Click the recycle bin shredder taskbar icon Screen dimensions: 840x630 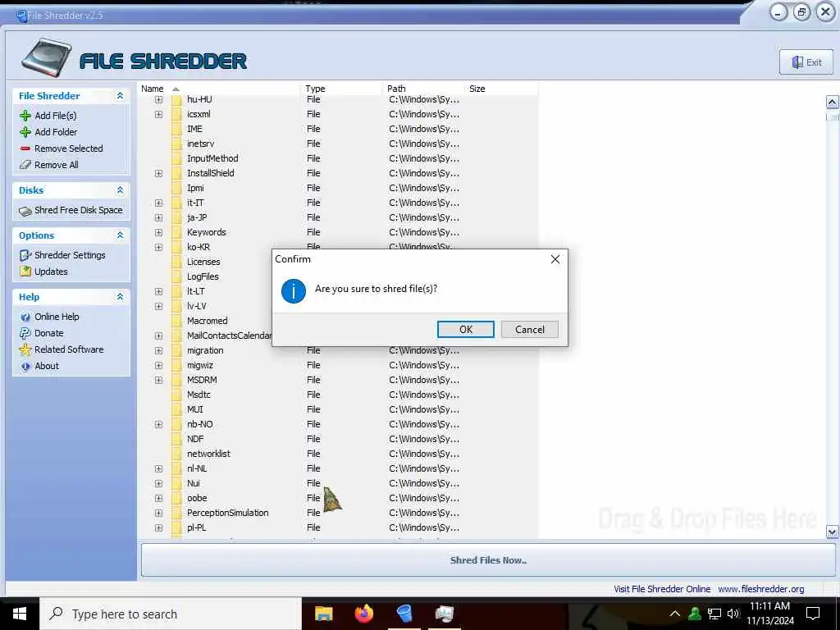point(404,614)
